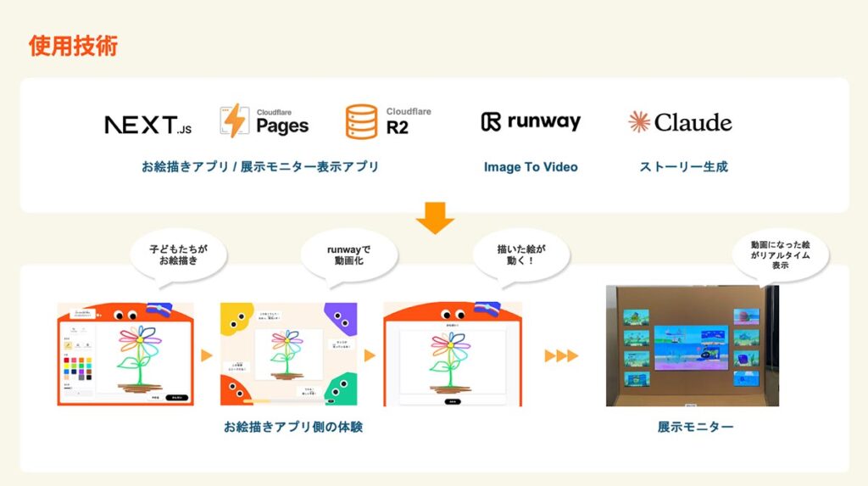Click the "お絵描きアプリ側の体験" caption
The width and height of the screenshot is (868, 486).
[293, 427]
